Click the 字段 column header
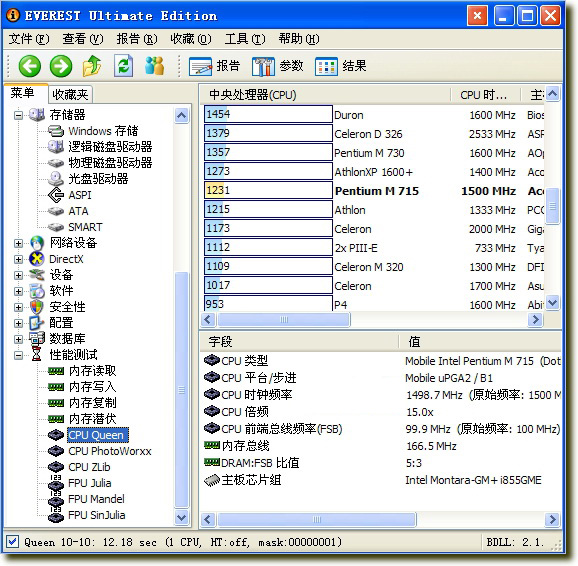Image resolution: width=578 pixels, height=566 pixels. (299, 342)
